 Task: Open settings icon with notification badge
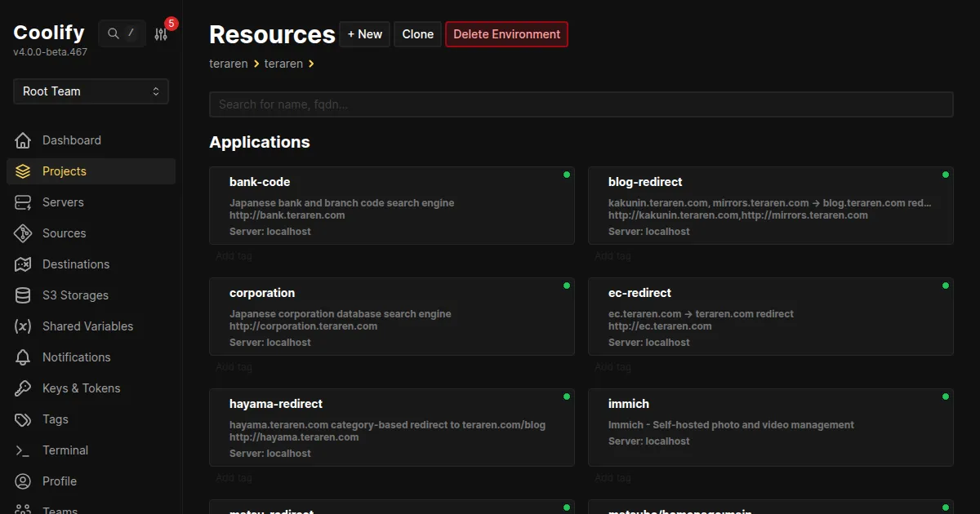(161, 33)
